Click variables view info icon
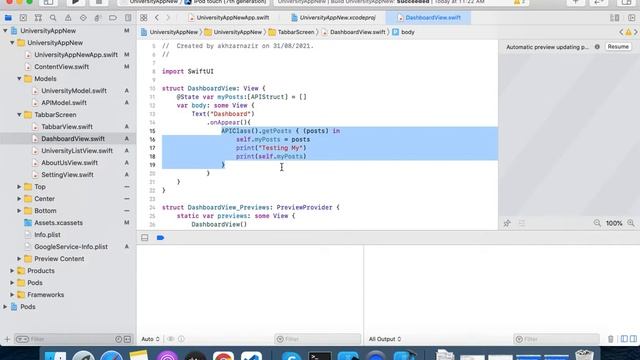 [181, 339]
